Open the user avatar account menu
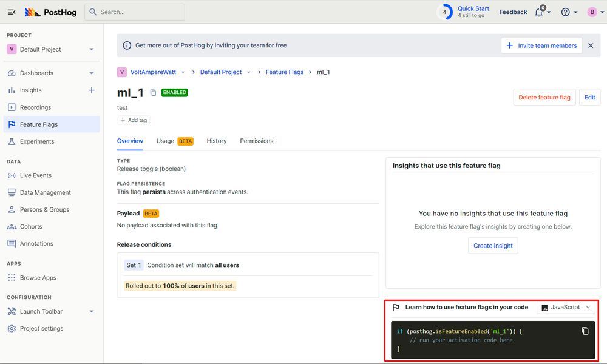The height and width of the screenshot is (364, 607). point(592,12)
